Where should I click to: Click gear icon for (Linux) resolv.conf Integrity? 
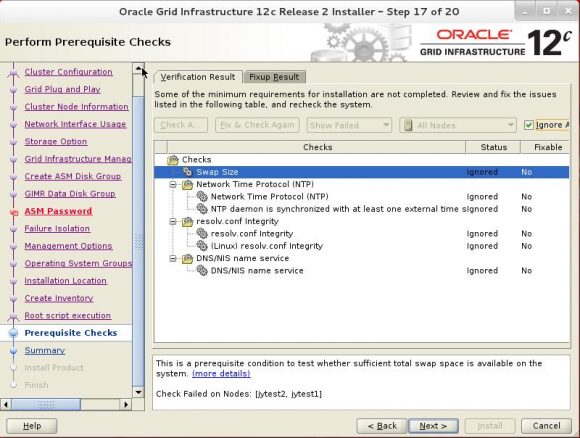point(202,246)
